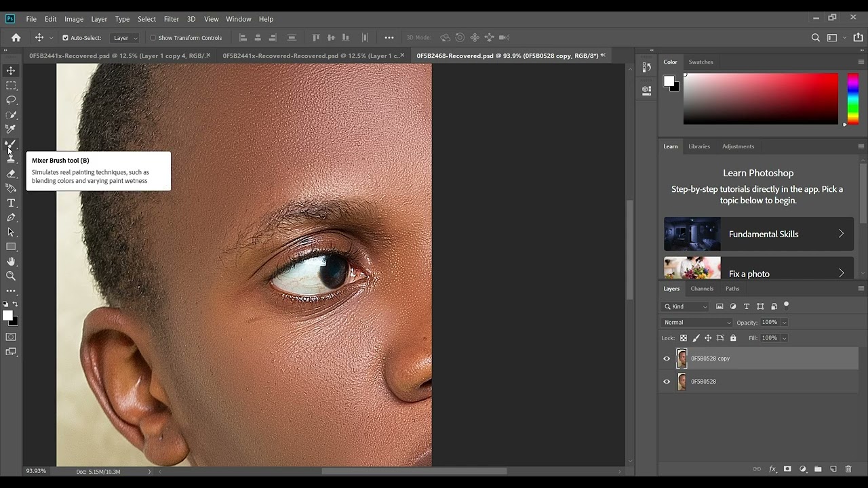Swap foreground and background colors
Viewport: 868px width, 488px height.
16,304
